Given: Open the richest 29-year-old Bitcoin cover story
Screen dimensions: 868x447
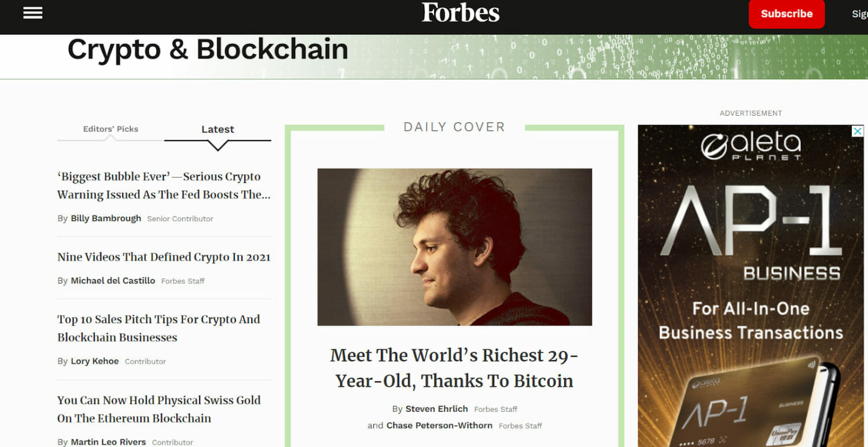Looking at the screenshot, I should pos(455,368).
